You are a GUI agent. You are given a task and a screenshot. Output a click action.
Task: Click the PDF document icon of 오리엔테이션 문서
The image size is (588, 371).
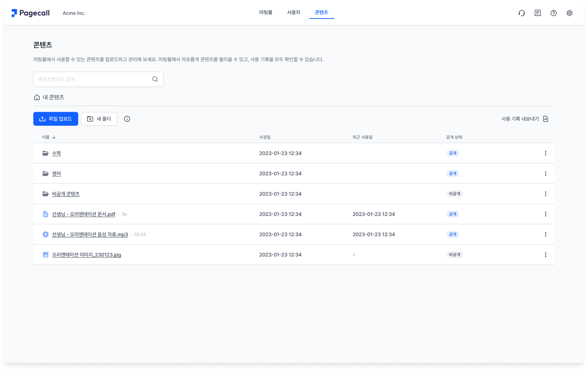click(x=46, y=214)
